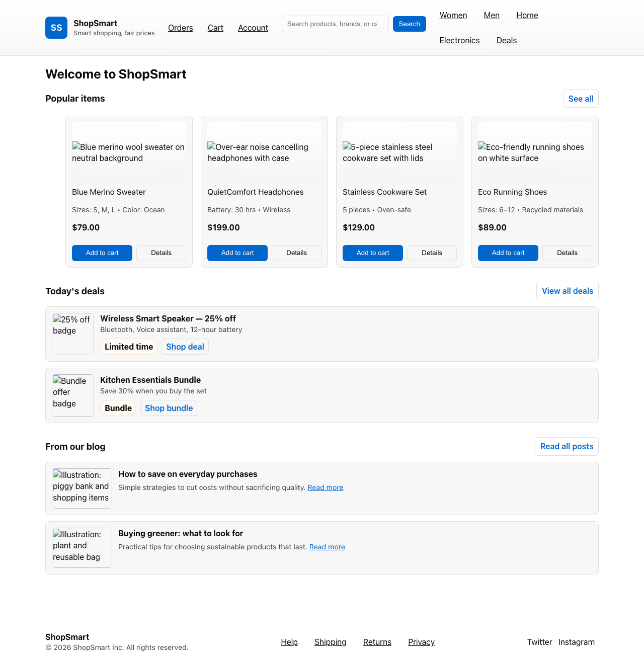The height and width of the screenshot is (662, 644).
Task: Click Read all posts link
Action: coord(567,446)
